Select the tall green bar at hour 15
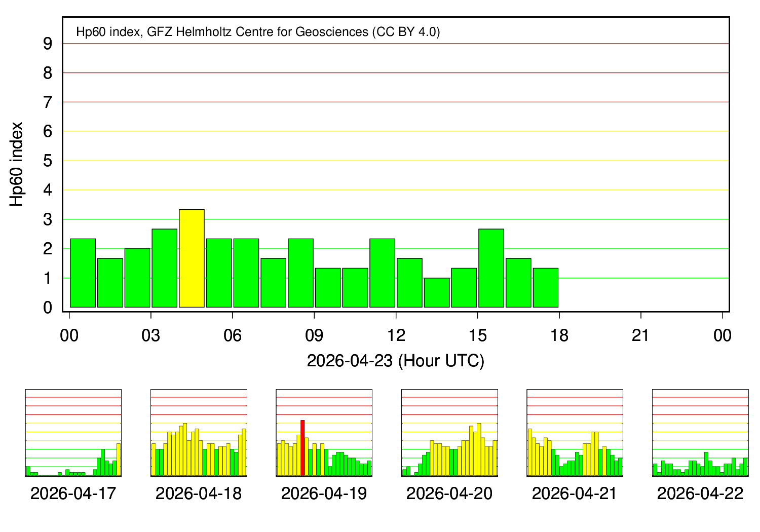This screenshot has width=760, height=532. click(x=491, y=268)
